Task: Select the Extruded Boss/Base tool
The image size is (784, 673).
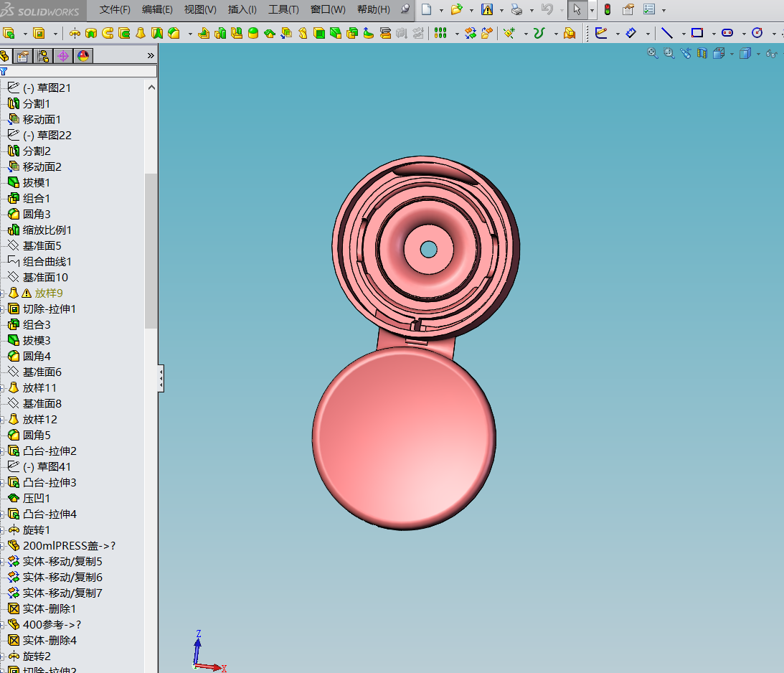Action: pyautogui.click(x=9, y=34)
